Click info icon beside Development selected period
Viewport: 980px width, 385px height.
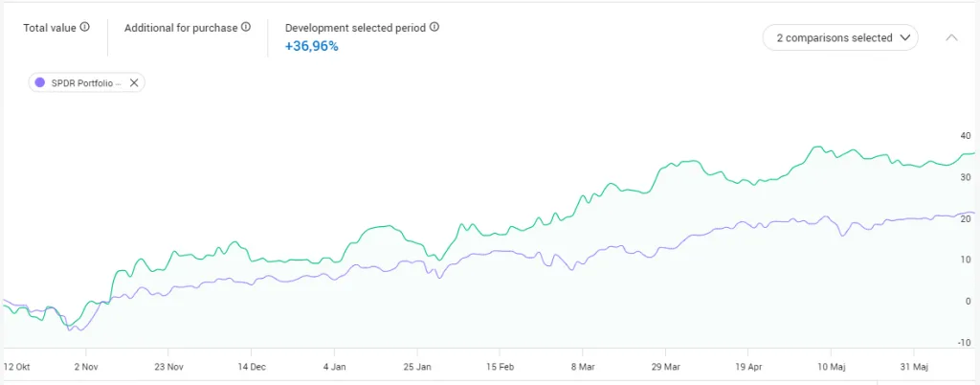tap(434, 28)
